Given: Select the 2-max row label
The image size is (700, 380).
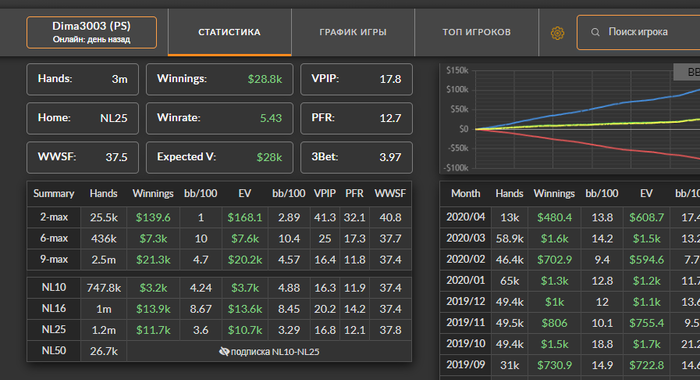Looking at the screenshot, I should coord(54,217).
